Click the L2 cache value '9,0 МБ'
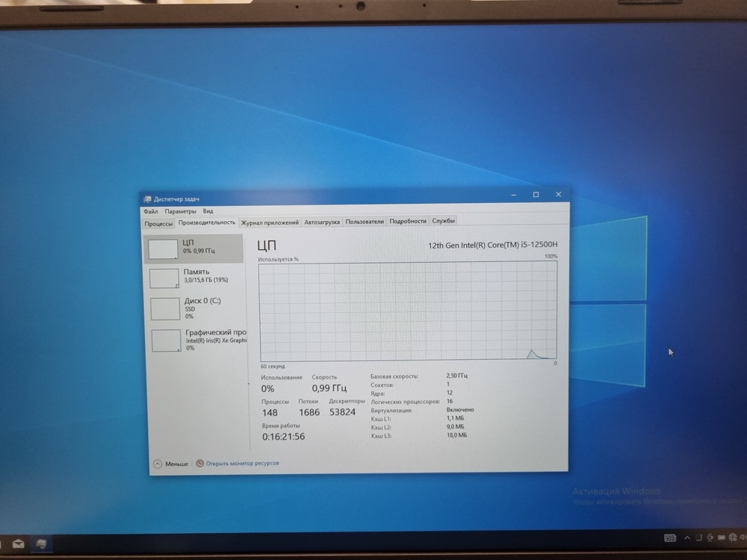Screen dimensions: 747x560 coord(455,426)
